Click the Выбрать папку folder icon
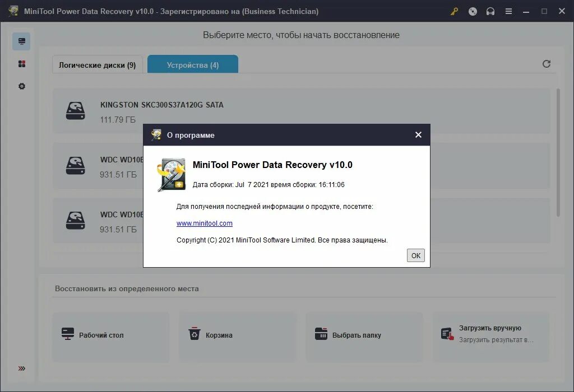The width and height of the screenshot is (574, 392). click(321, 334)
